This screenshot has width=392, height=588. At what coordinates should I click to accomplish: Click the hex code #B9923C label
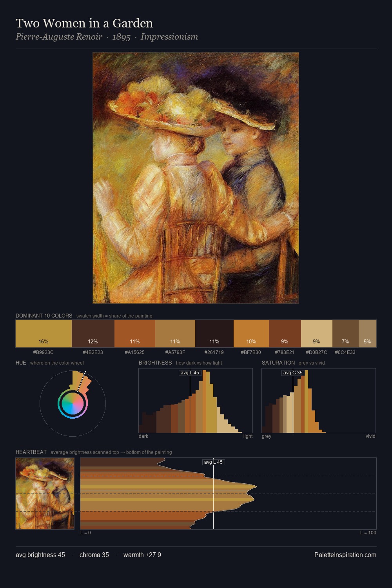tap(44, 352)
